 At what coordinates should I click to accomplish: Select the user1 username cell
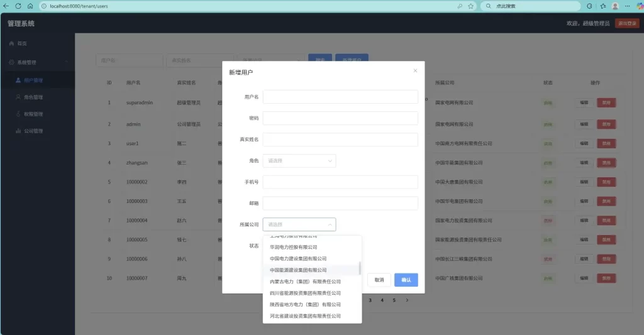[x=133, y=143]
